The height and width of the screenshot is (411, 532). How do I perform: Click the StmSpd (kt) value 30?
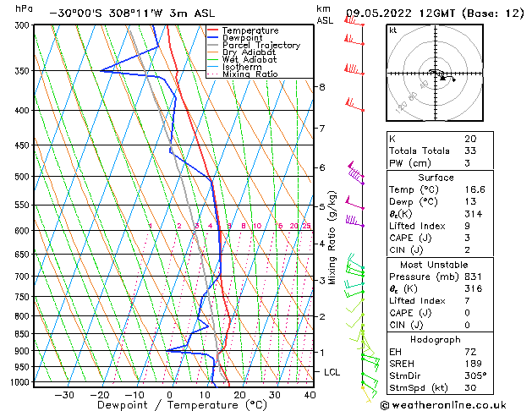470,388
